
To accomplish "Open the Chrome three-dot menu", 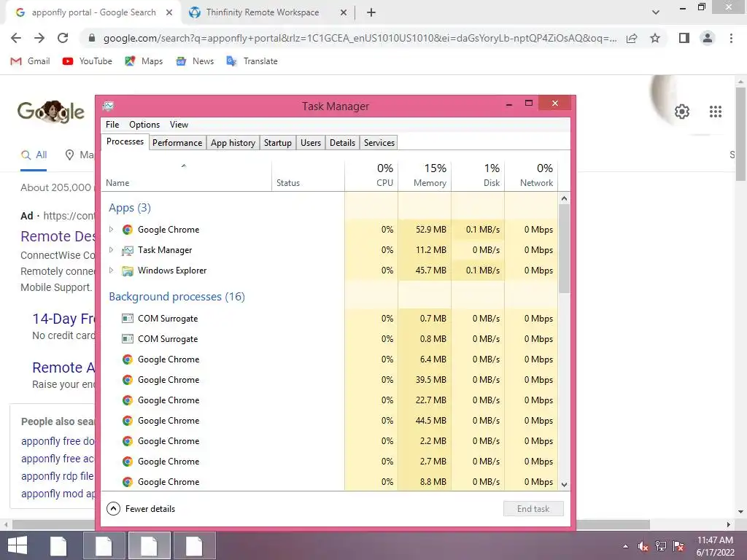I will point(731,38).
